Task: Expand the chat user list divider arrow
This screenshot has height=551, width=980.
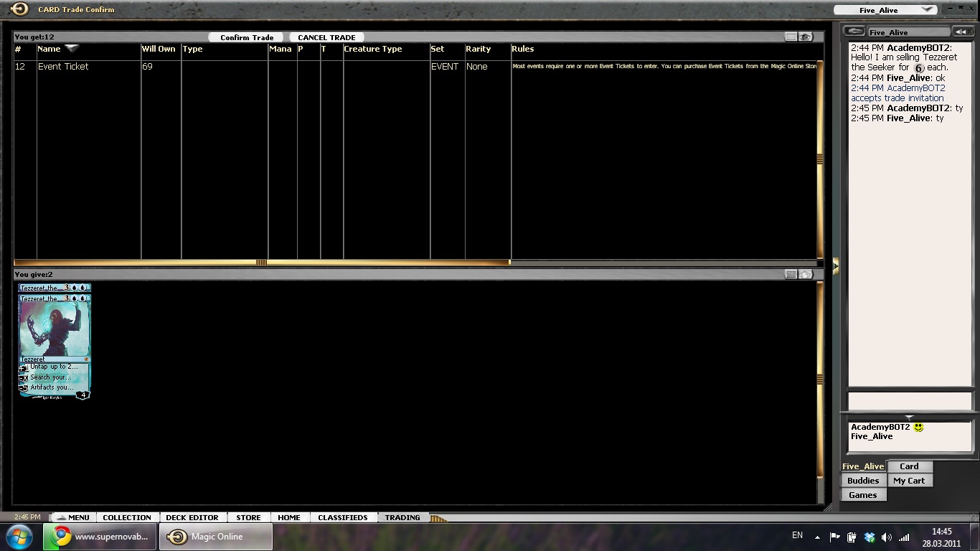Action: click(x=909, y=417)
